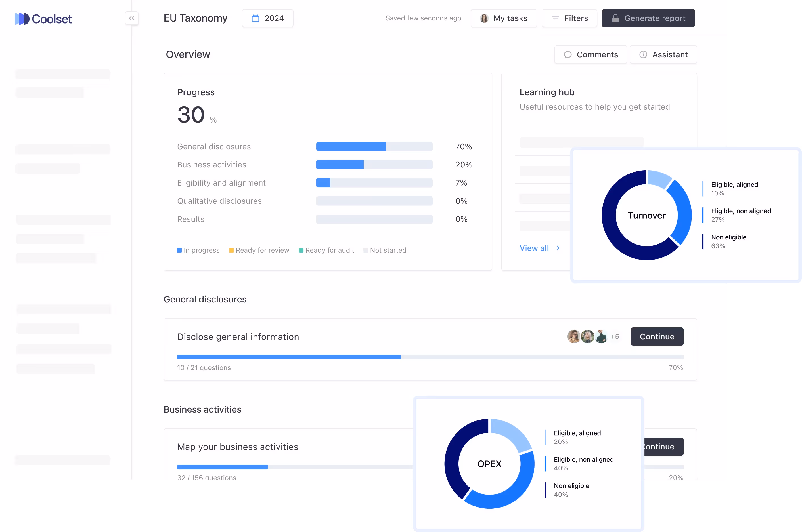This screenshot has height=532, width=802.
Task: Click the Business activities progress bar
Action: [374, 165]
